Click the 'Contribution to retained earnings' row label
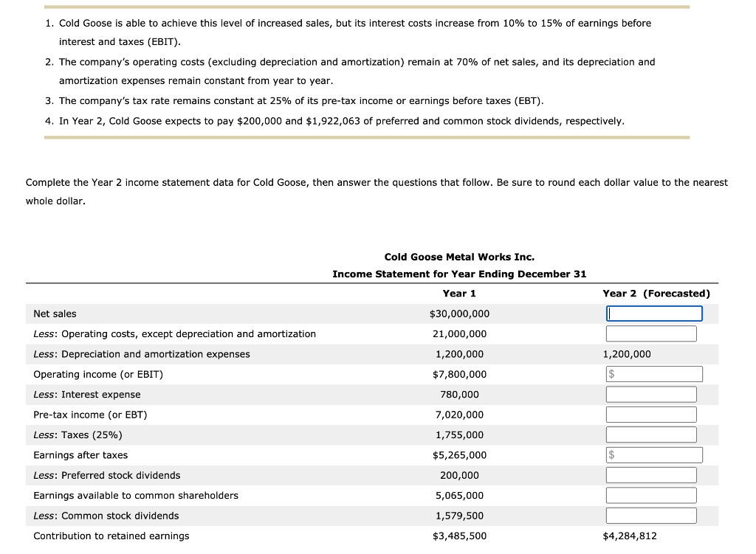756x554 pixels. (111, 536)
